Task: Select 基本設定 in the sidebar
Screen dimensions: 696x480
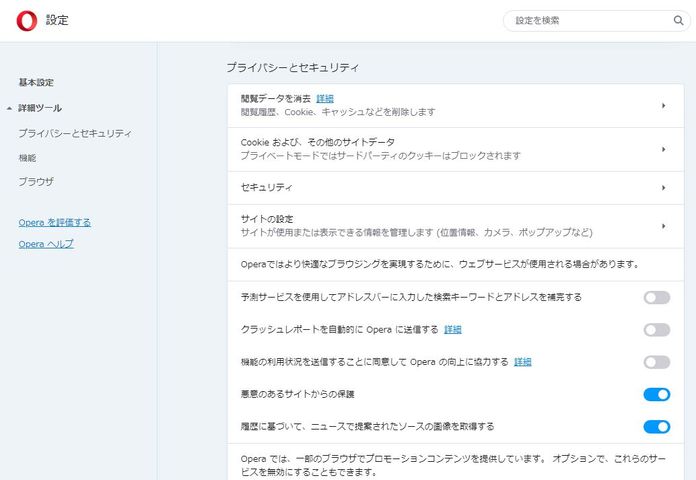Action: pos(36,82)
